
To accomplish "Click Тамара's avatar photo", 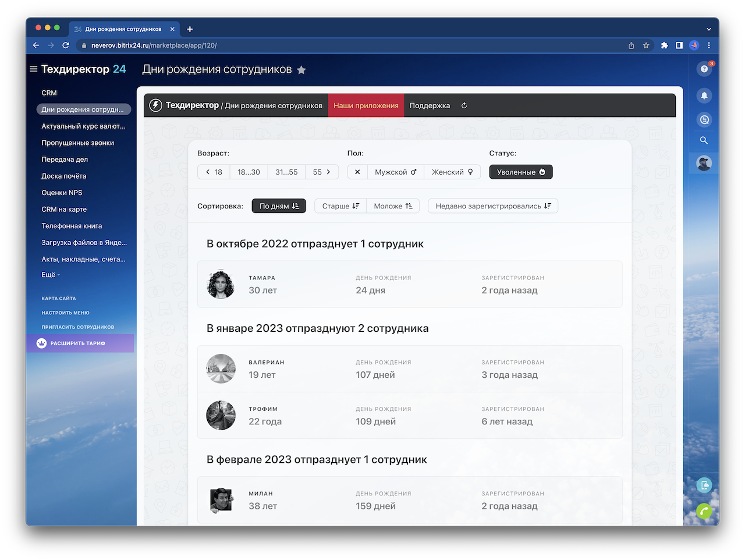I will [x=221, y=285].
